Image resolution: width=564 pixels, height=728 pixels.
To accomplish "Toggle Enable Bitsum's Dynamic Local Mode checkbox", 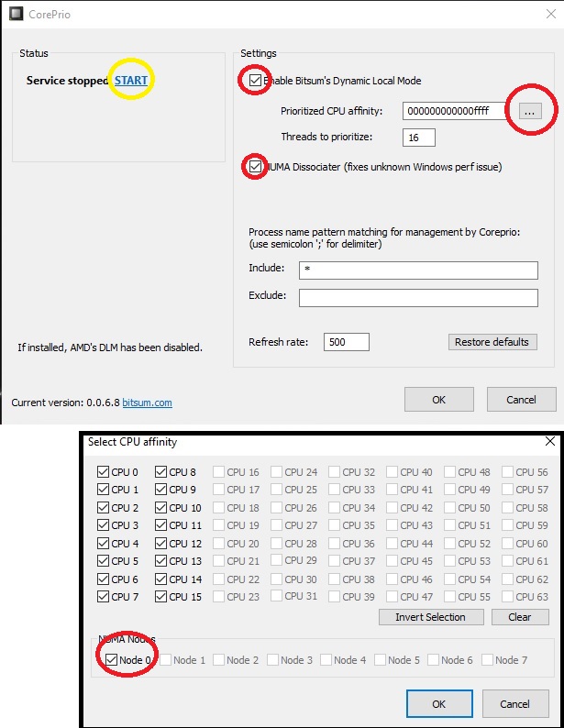I will (x=255, y=81).
